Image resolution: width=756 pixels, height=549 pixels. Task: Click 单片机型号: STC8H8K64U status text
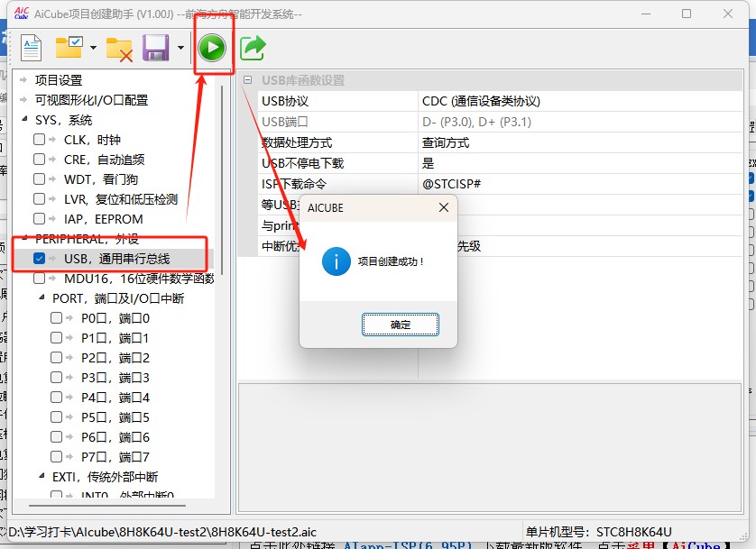[x=598, y=532]
